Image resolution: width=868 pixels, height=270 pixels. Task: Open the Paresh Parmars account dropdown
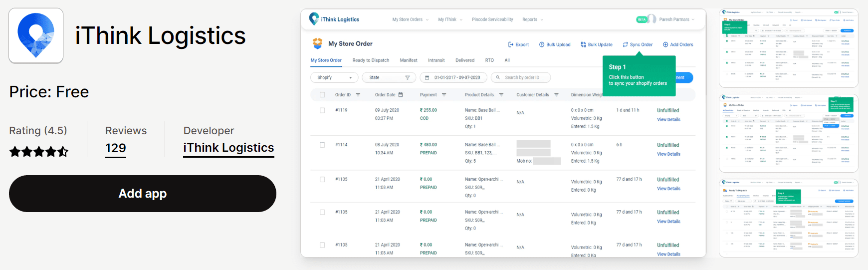pos(677,19)
